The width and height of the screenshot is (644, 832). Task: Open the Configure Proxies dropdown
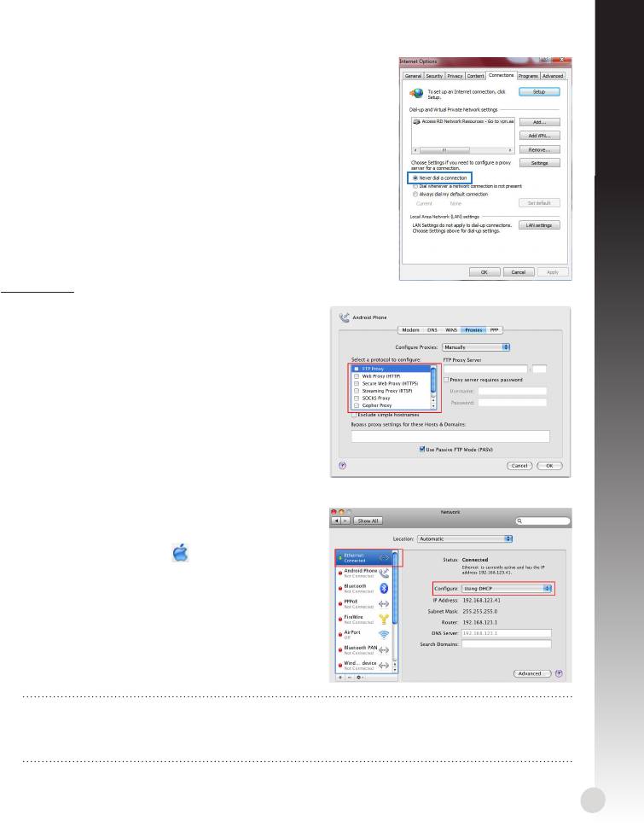(x=475, y=348)
